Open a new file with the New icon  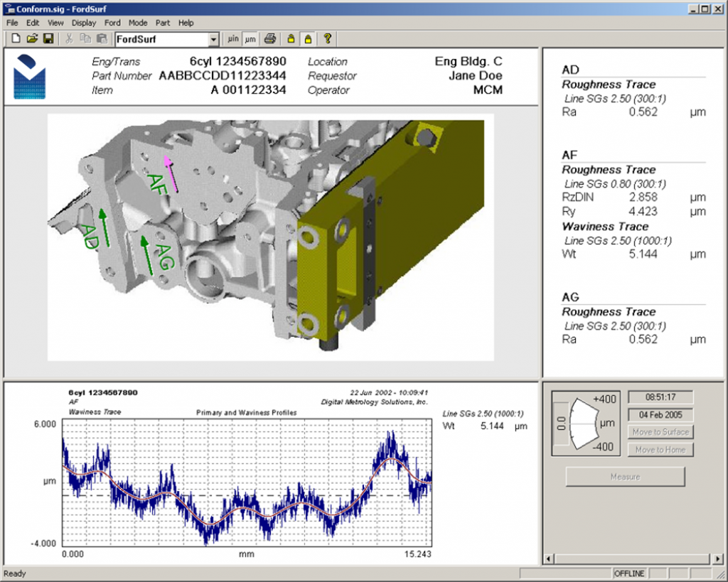click(16, 39)
